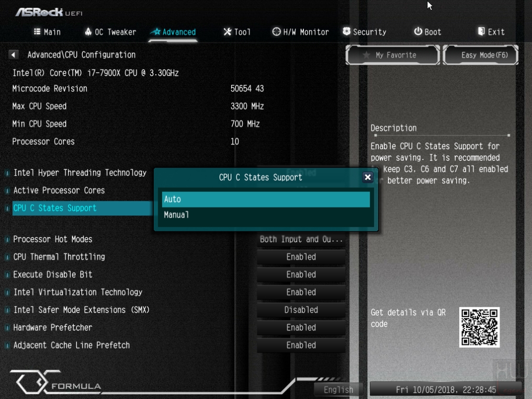The width and height of the screenshot is (532, 399).
Task: Click the back arrow next to Advanced\CPU Configuration
Action: pos(13,54)
